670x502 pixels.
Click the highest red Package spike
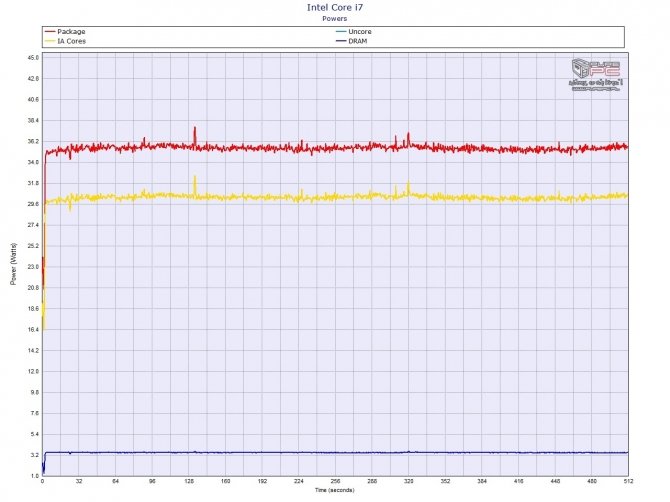pyautogui.click(x=195, y=128)
